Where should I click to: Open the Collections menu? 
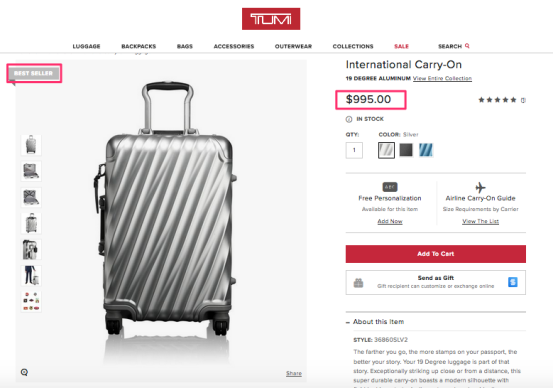coord(353,46)
